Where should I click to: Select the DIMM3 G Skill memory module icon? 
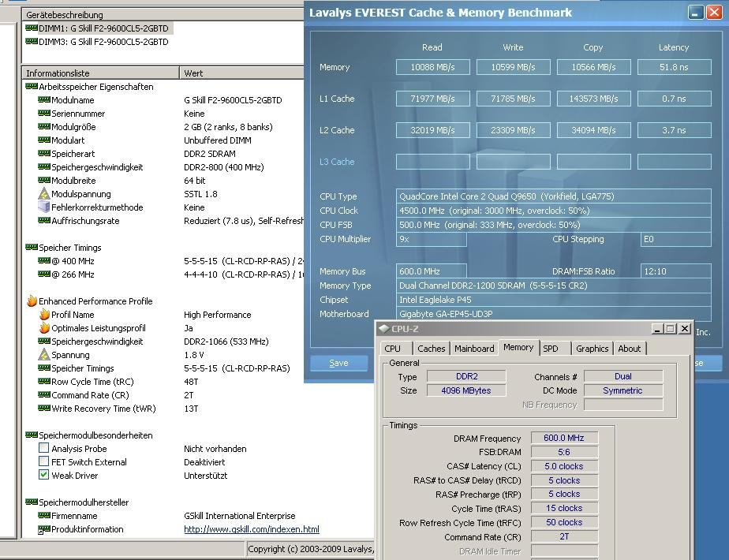click(31, 41)
